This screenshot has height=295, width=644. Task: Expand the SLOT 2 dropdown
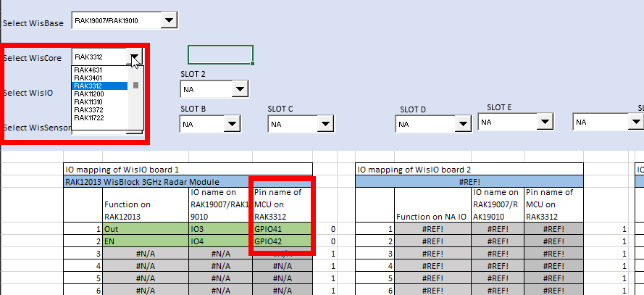pos(239,89)
